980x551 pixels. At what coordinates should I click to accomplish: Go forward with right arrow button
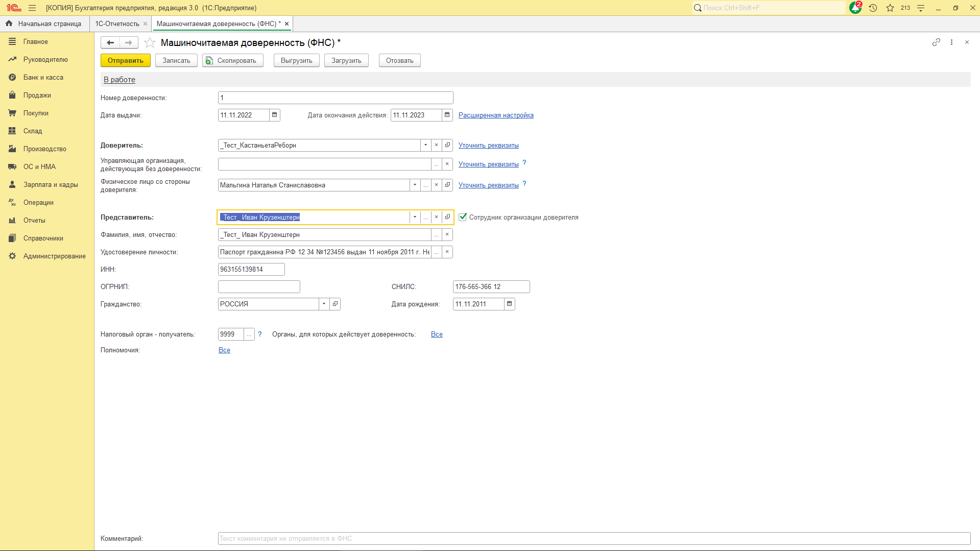[x=129, y=43]
